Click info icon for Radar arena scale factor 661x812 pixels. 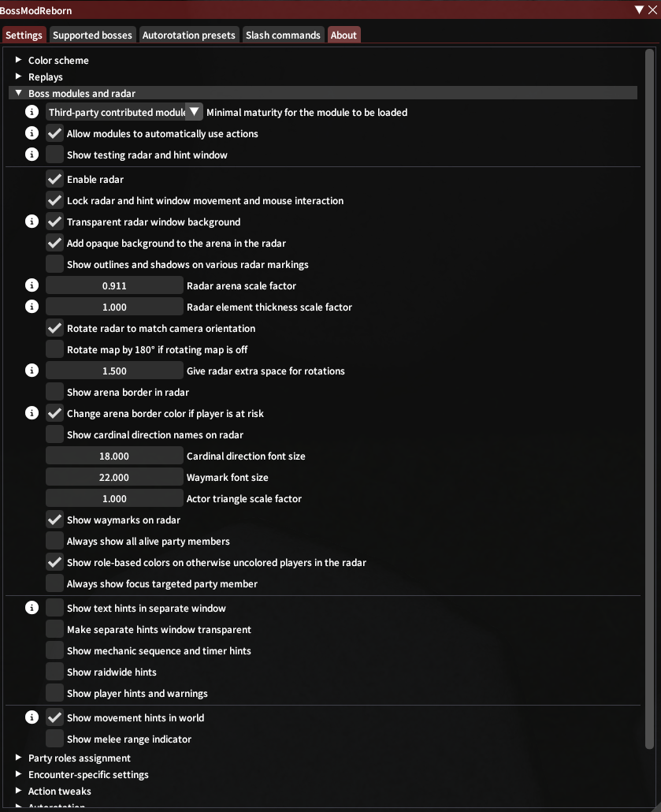click(x=32, y=285)
